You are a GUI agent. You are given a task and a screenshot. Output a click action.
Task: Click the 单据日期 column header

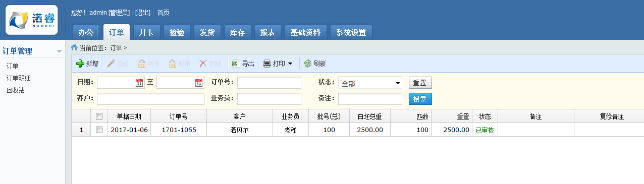(x=129, y=116)
